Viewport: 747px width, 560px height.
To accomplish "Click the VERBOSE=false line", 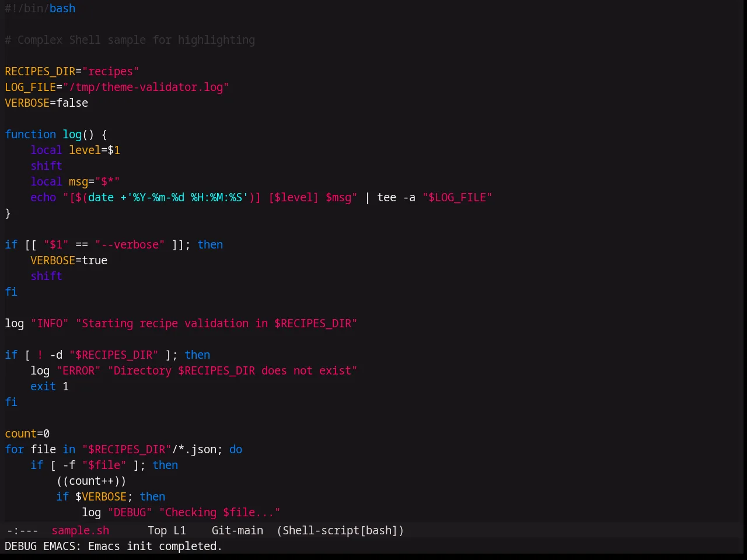I will (x=47, y=103).
